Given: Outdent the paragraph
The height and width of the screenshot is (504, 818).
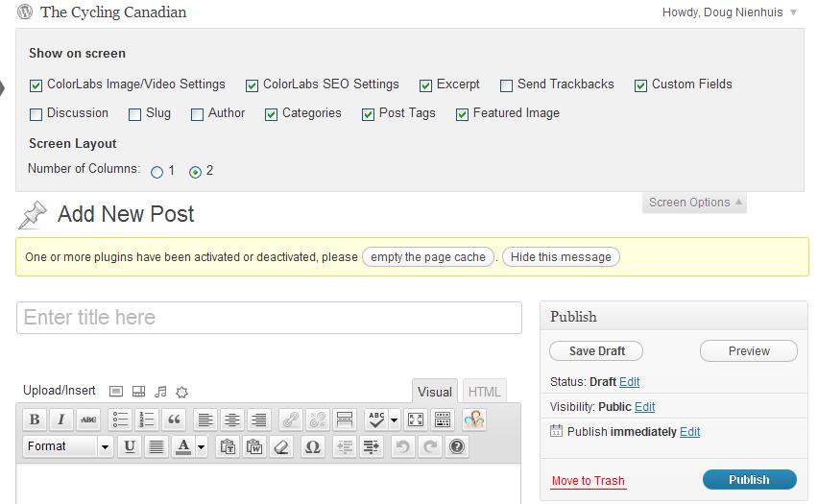Looking at the screenshot, I should [x=345, y=446].
